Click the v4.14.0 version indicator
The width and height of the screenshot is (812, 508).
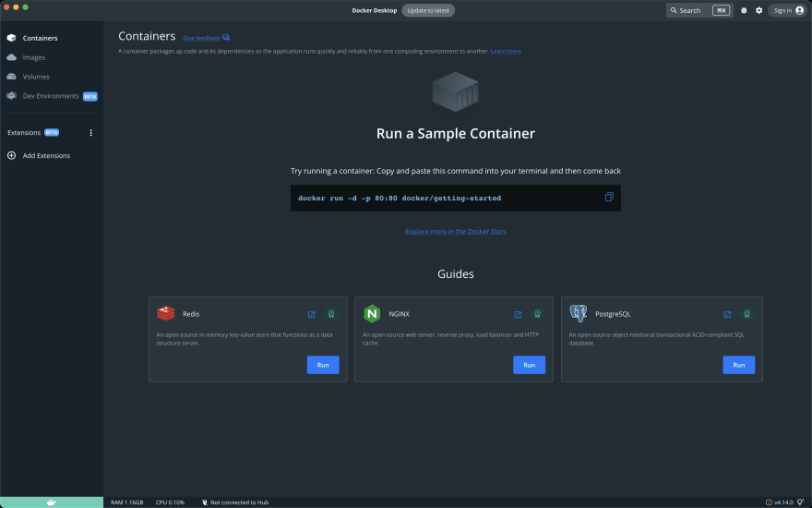pyautogui.click(x=783, y=502)
